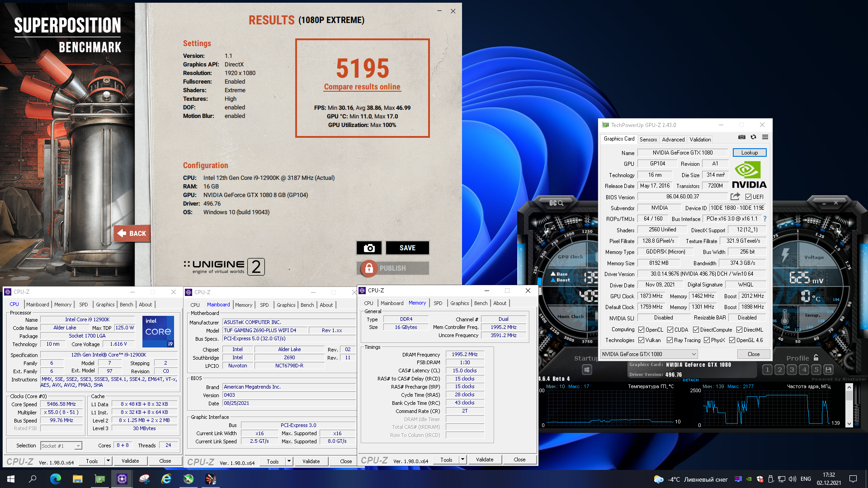Click Validate in CPU-Z Memory window
The width and height of the screenshot is (868, 488).
(485, 460)
